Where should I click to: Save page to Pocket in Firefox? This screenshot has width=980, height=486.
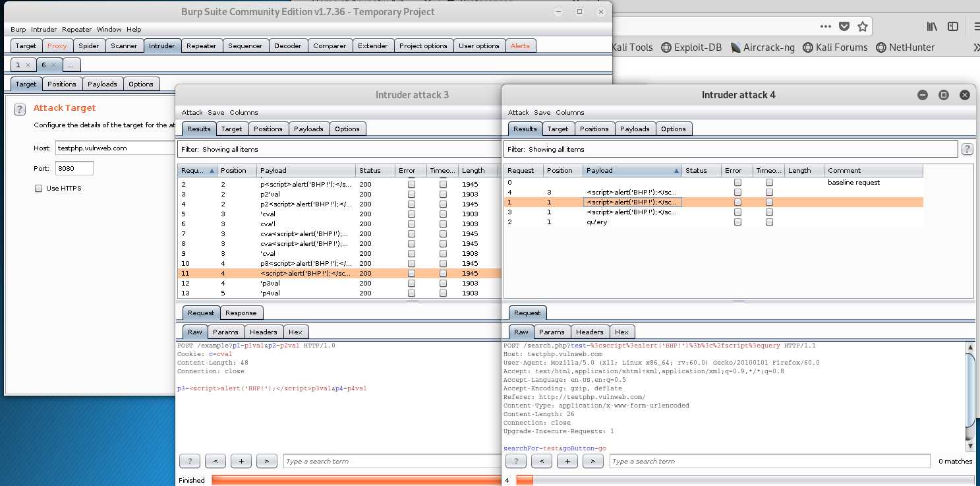click(844, 26)
